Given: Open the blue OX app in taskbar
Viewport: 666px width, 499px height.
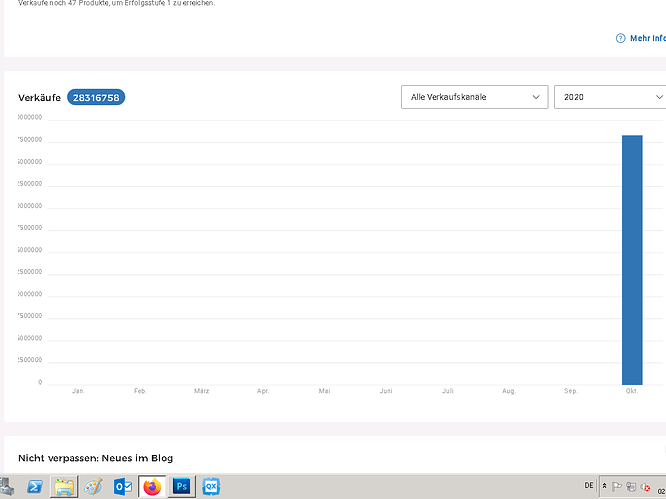Looking at the screenshot, I should pos(211,487).
